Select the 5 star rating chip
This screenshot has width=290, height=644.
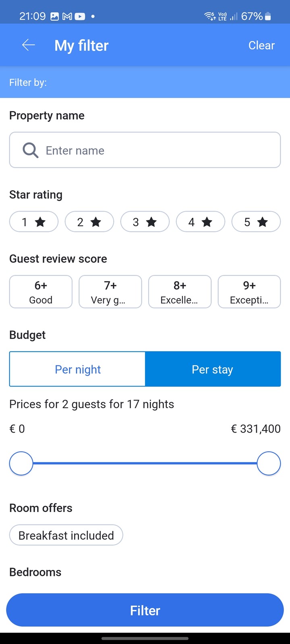256,222
